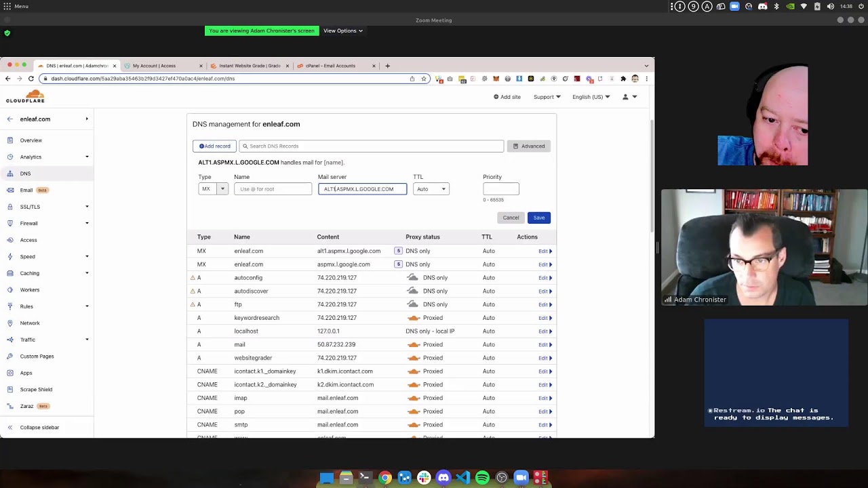The height and width of the screenshot is (488, 868).
Task: Open the Wi-Fi network tray icon
Action: [x=804, y=6]
